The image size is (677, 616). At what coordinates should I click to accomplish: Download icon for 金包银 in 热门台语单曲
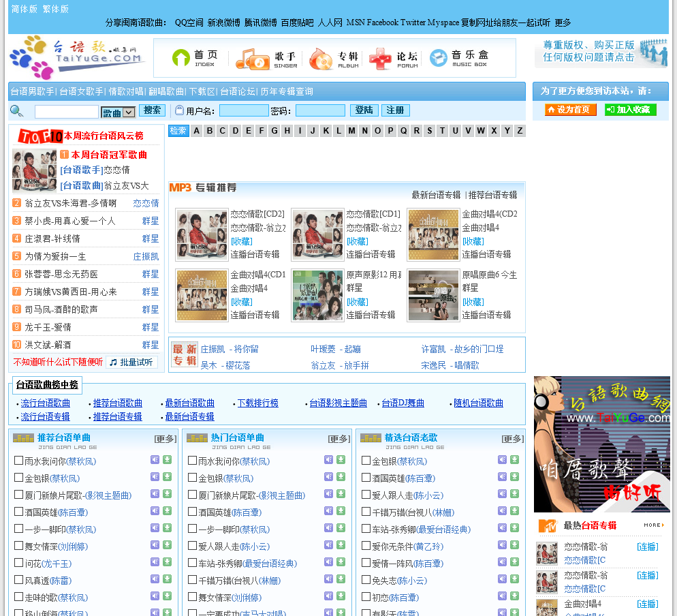341,476
